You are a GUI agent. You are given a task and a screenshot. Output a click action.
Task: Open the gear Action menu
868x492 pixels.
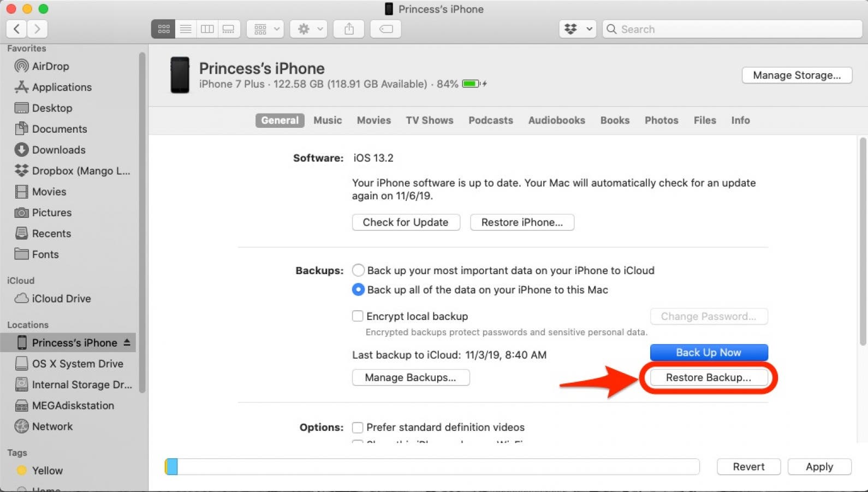pyautogui.click(x=308, y=29)
